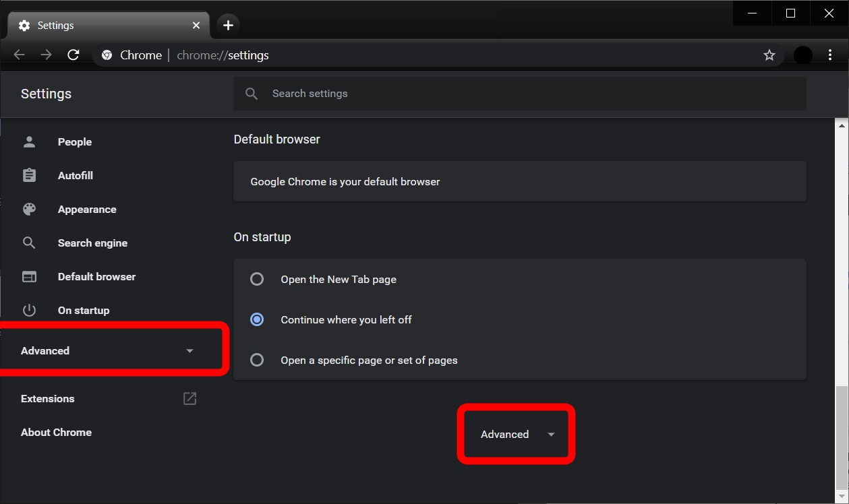The image size is (849, 504).
Task: Click the Autofill sidebar icon
Action: [29, 175]
